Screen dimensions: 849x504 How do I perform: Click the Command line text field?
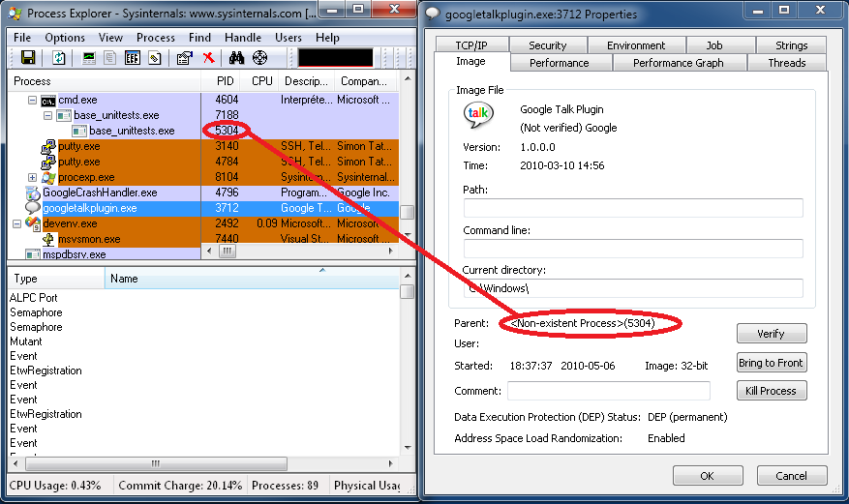(x=633, y=248)
